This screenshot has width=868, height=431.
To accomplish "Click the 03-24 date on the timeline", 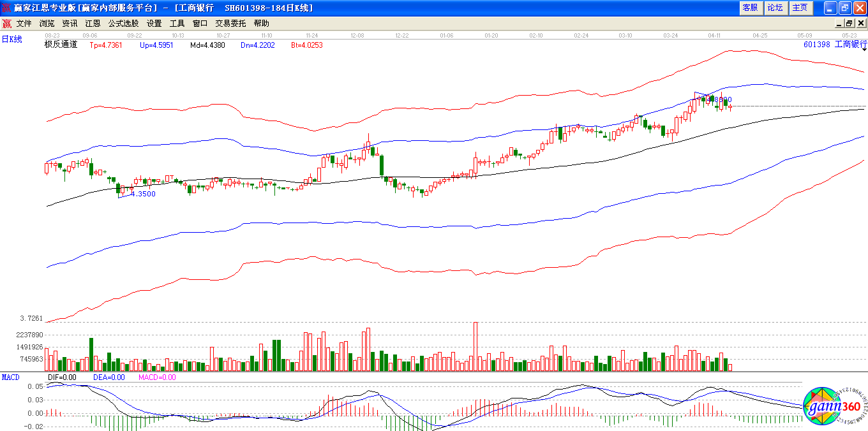I will tap(670, 35).
